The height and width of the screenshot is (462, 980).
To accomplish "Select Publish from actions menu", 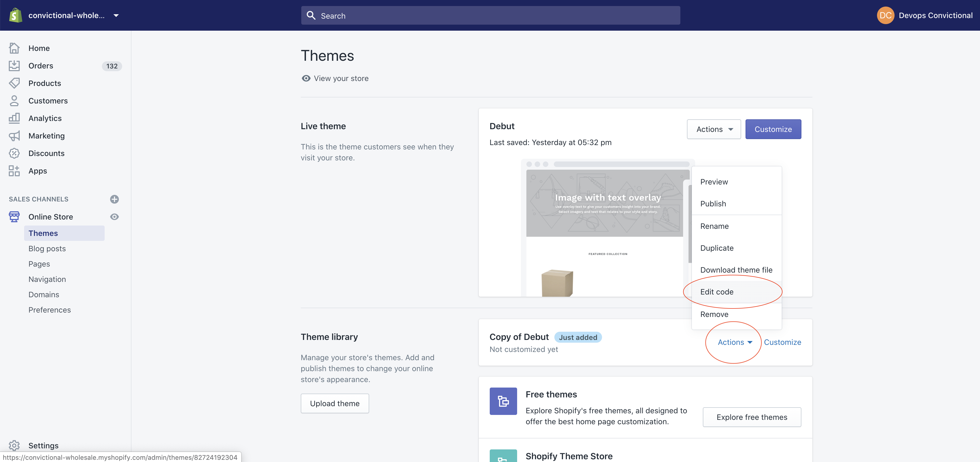I will (736, 204).
